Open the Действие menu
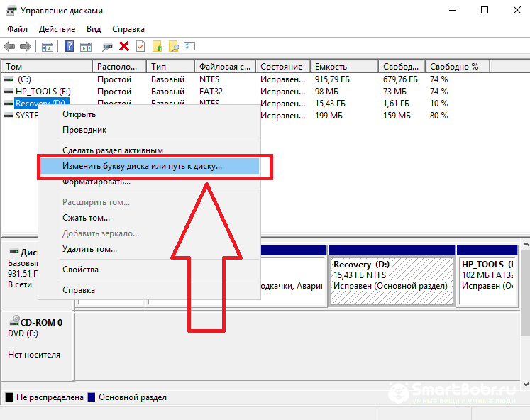Screen dimensions: 530x420 (57, 29)
